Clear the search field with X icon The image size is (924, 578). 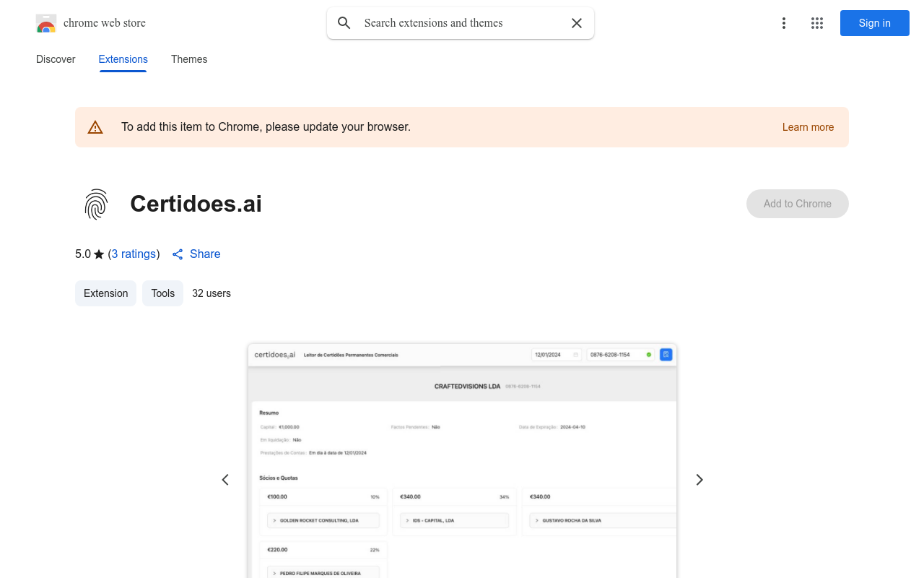coord(577,23)
